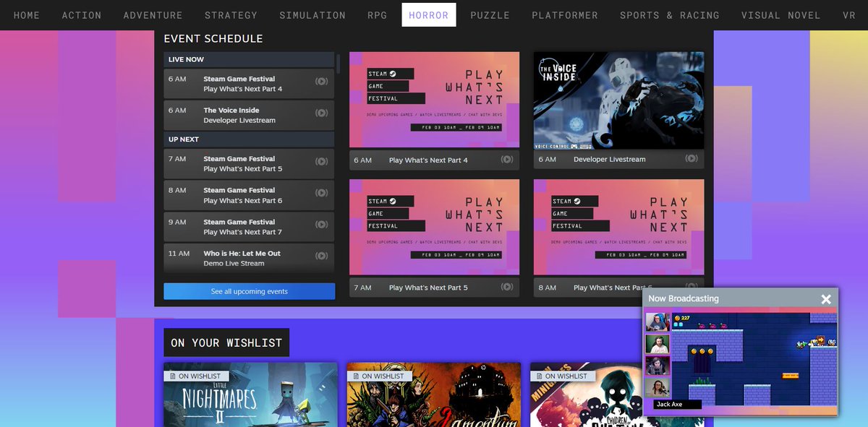This screenshot has height=427, width=868.
Task: Go to the VISUAL NOVEL tab
Action: [781, 14]
